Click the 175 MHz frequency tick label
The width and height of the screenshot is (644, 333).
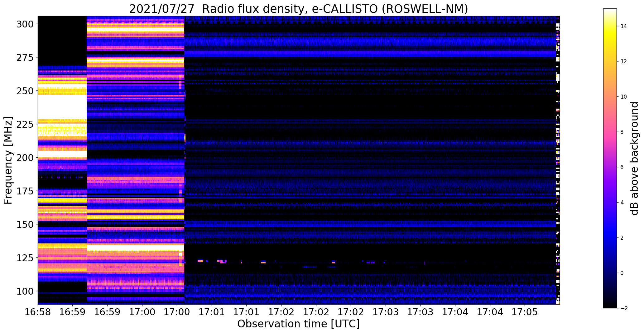coord(25,191)
